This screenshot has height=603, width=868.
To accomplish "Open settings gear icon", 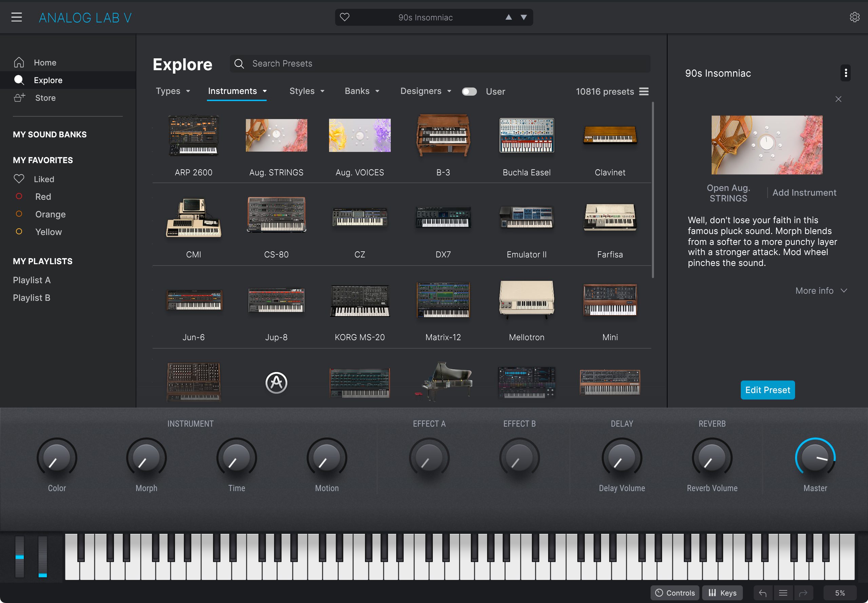I will coord(854,17).
